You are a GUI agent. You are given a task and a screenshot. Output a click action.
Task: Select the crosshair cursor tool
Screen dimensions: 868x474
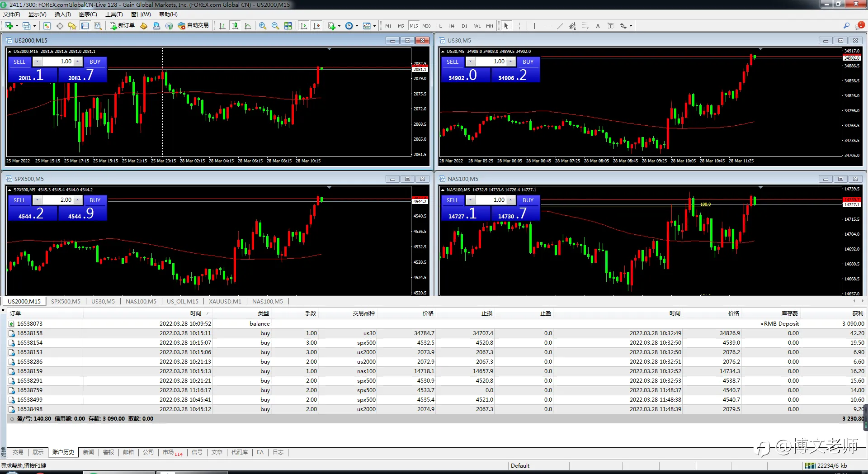[x=519, y=26]
